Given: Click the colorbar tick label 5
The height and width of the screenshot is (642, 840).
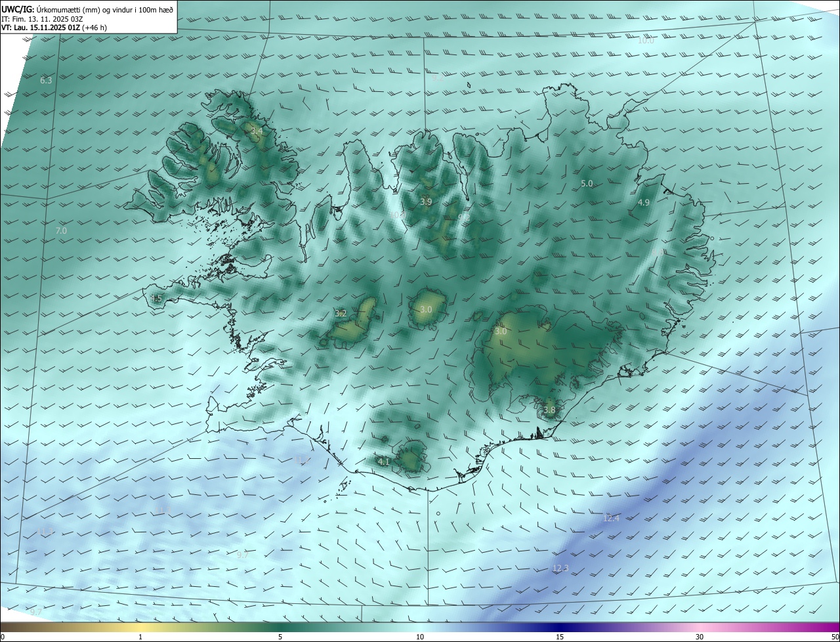Looking at the screenshot, I should (x=280, y=637).
